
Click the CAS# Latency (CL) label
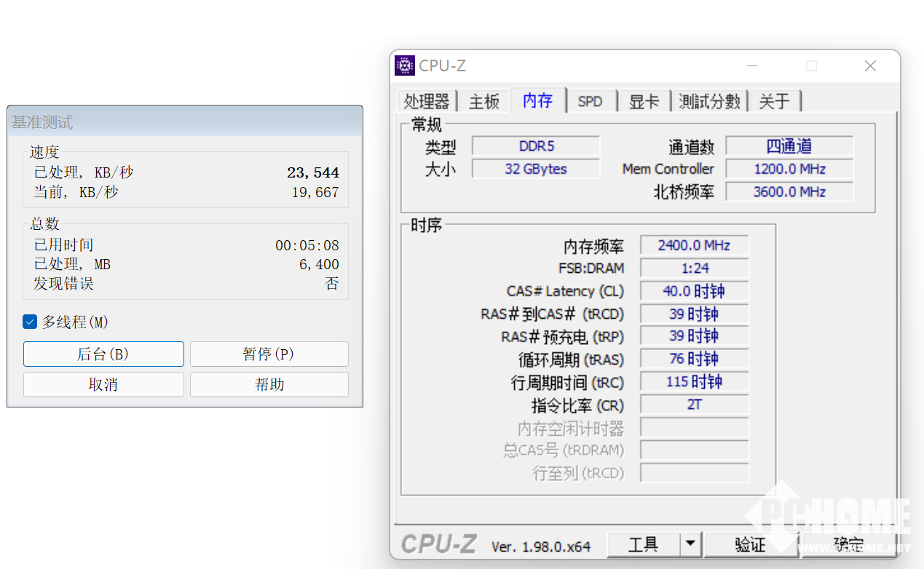(x=565, y=291)
